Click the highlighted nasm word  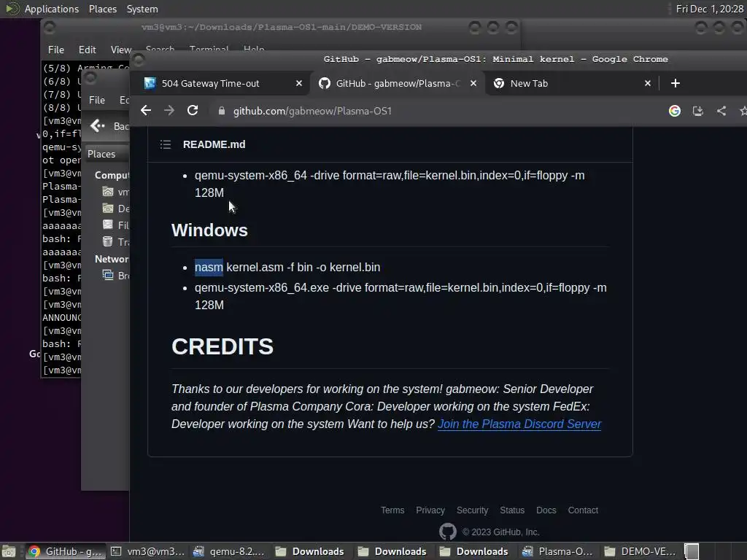(x=209, y=267)
